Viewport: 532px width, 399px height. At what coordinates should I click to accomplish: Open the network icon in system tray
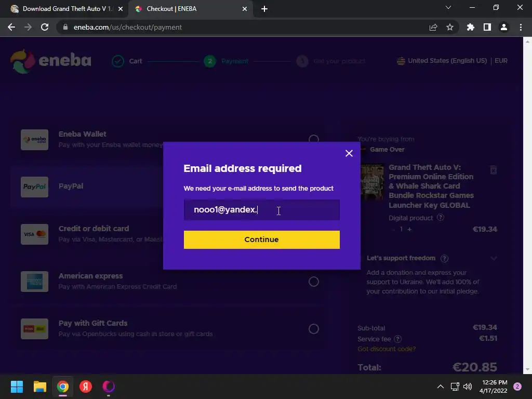[x=455, y=387]
